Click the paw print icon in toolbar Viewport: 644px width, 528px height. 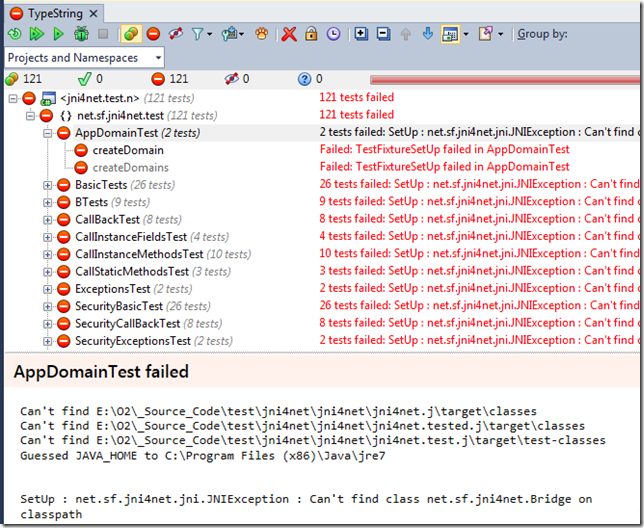(262, 34)
